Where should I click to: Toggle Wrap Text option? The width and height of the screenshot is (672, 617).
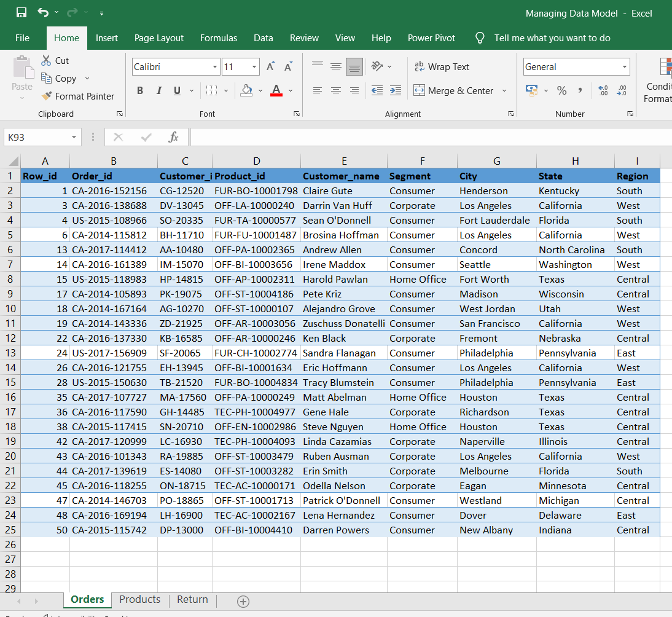[442, 66]
